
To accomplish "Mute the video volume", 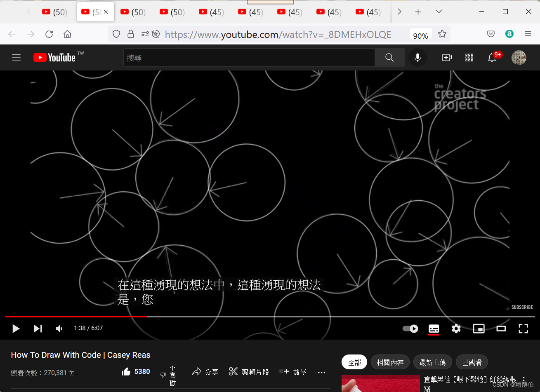I will (x=59, y=329).
